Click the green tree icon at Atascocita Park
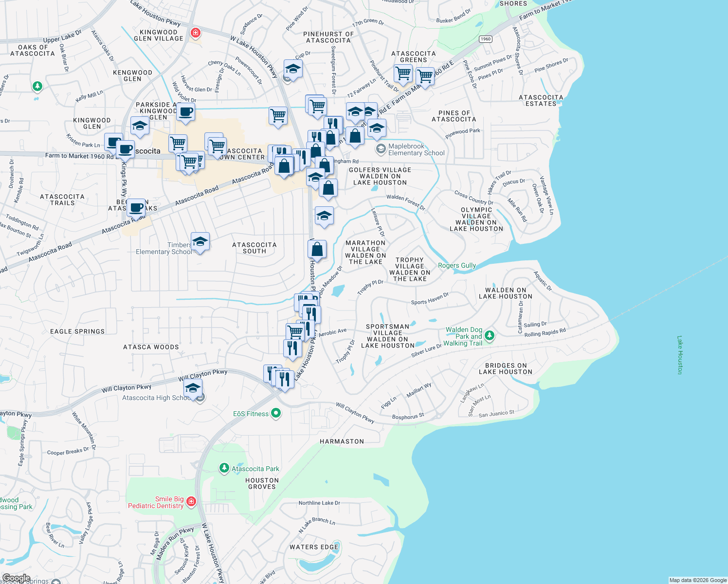This screenshot has width=728, height=584. (x=224, y=469)
